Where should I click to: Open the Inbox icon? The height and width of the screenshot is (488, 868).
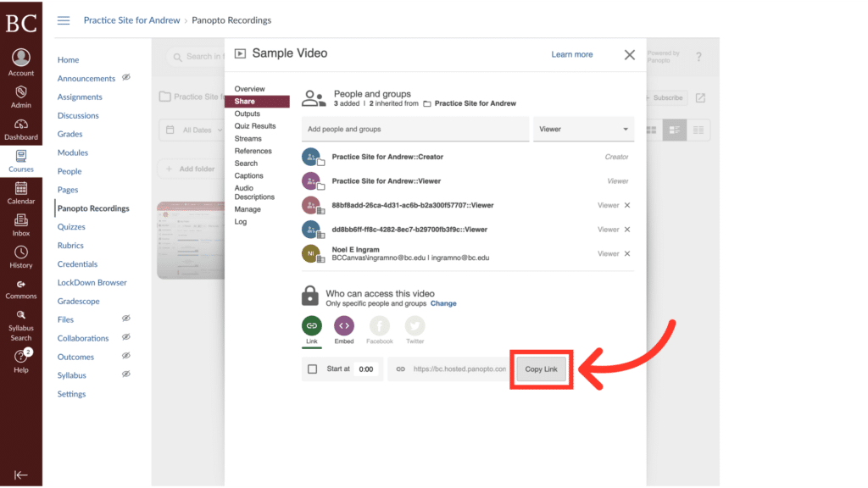(21, 220)
